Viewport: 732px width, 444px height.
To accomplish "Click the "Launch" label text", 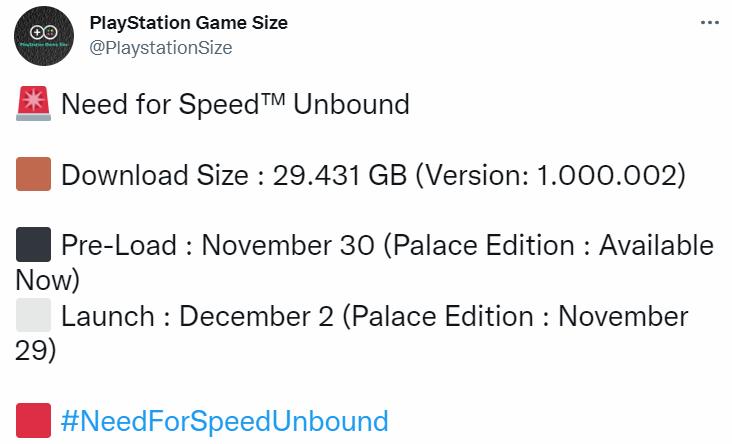I will click(107, 317).
